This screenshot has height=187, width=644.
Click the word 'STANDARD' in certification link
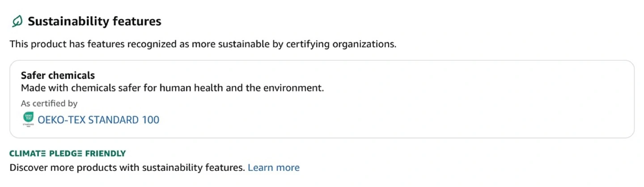[114, 120]
